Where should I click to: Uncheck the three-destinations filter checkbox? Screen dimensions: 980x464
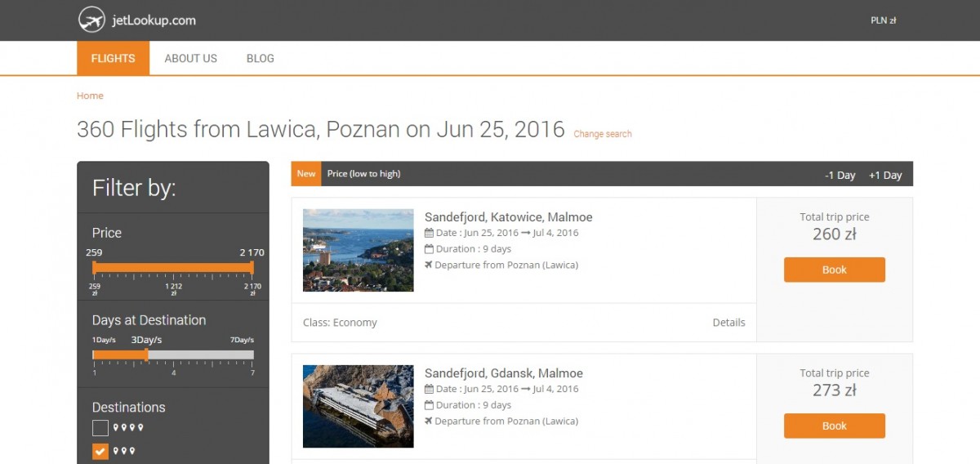pyautogui.click(x=100, y=451)
